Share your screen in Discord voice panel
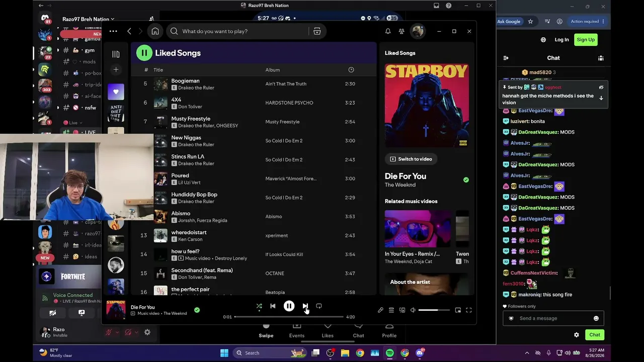 (x=82, y=313)
